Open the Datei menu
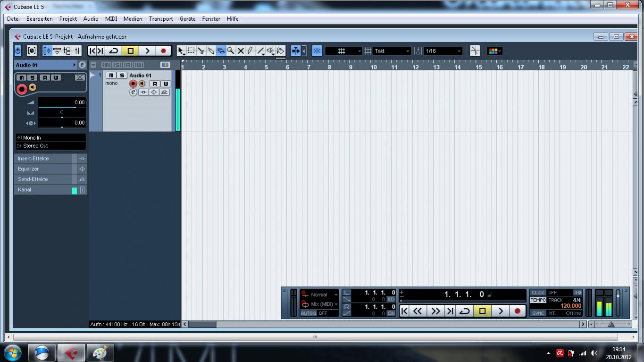This screenshot has height=362, width=644. point(13,19)
